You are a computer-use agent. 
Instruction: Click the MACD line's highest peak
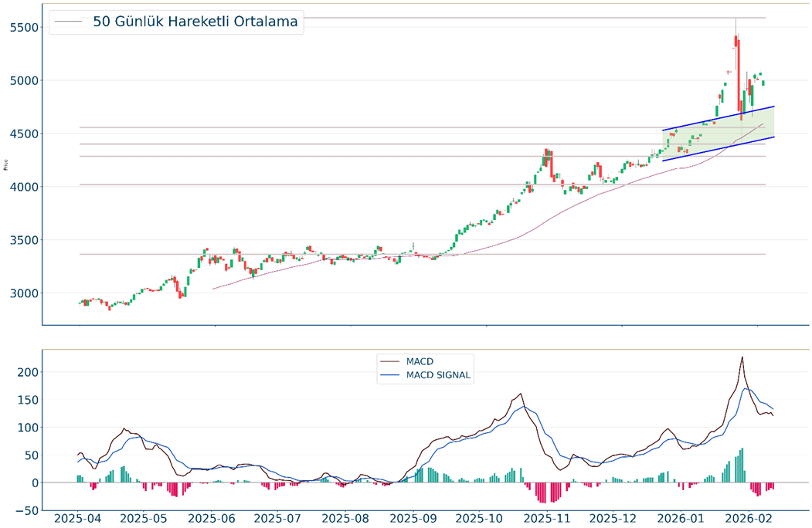coord(742,357)
